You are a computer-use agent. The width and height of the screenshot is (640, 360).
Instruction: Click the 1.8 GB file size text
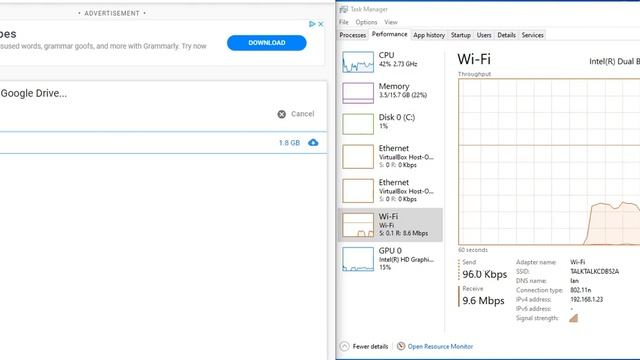[x=289, y=143]
